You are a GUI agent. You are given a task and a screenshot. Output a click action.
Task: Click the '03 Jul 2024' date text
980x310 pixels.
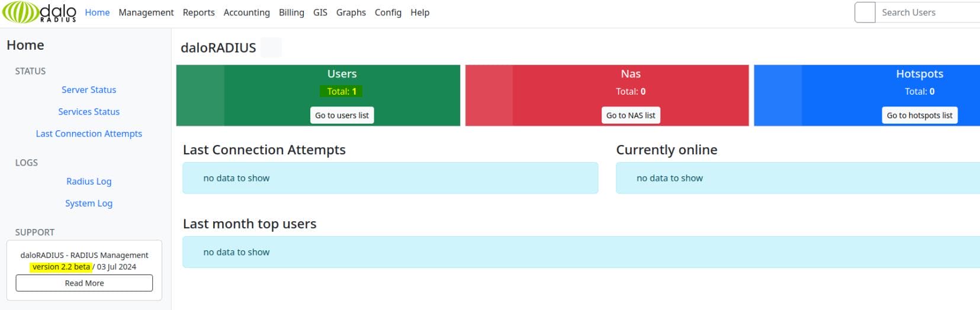click(117, 267)
